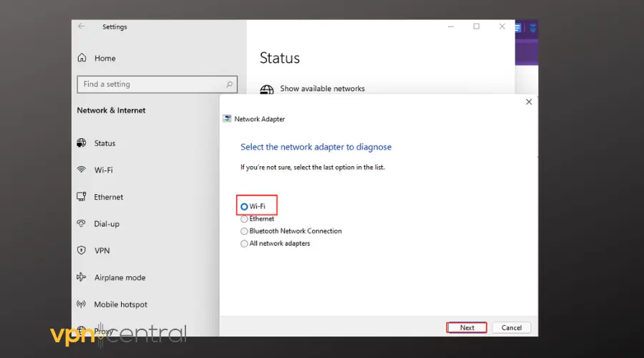The image size is (644, 358).
Task: Cancel the Network Adapter troubleshooter
Action: (x=512, y=328)
